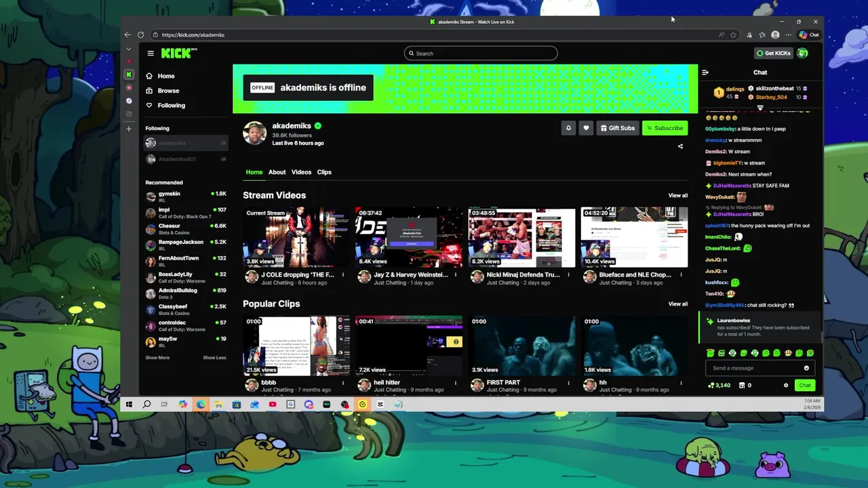
Task: Open options menu for heil hitler clip
Action: [456, 383]
